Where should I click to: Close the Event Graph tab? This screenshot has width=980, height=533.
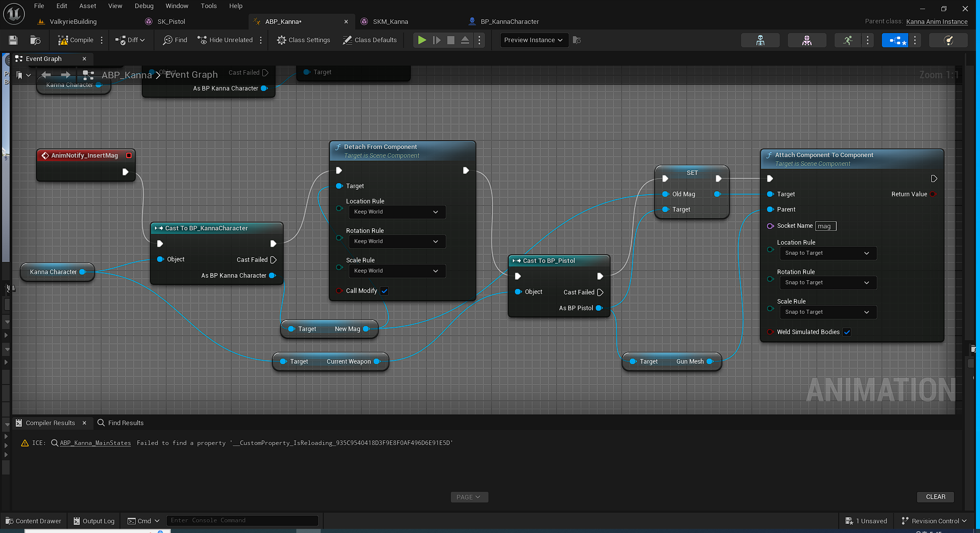tap(84, 59)
